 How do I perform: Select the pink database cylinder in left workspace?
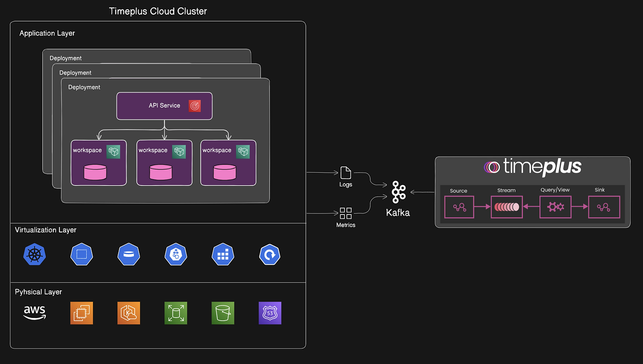pos(95,172)
